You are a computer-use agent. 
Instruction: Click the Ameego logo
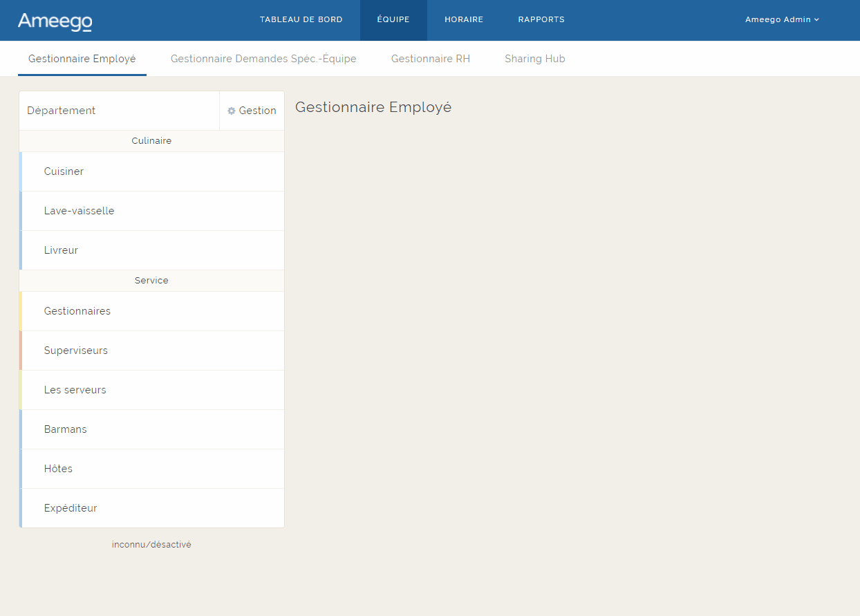click(55, 21)
